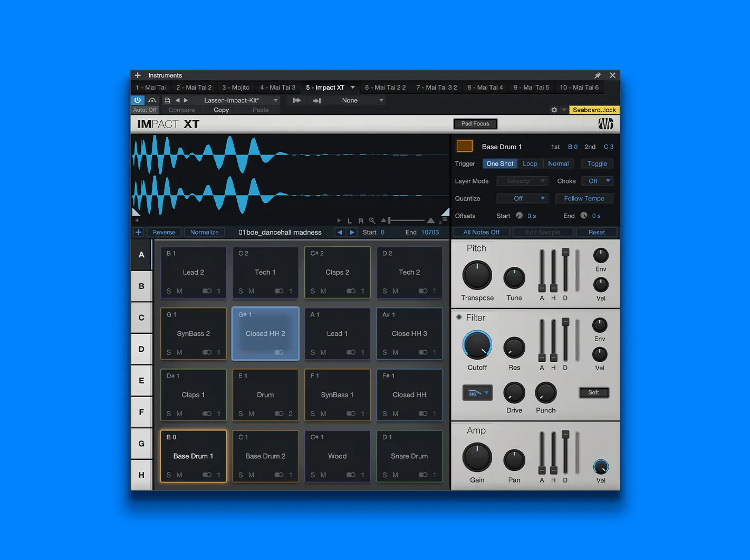This screenshot has width=750, height=560.
Task: Toggle the output switch on Tech 1 pad
Action: (x=279, y=291)
